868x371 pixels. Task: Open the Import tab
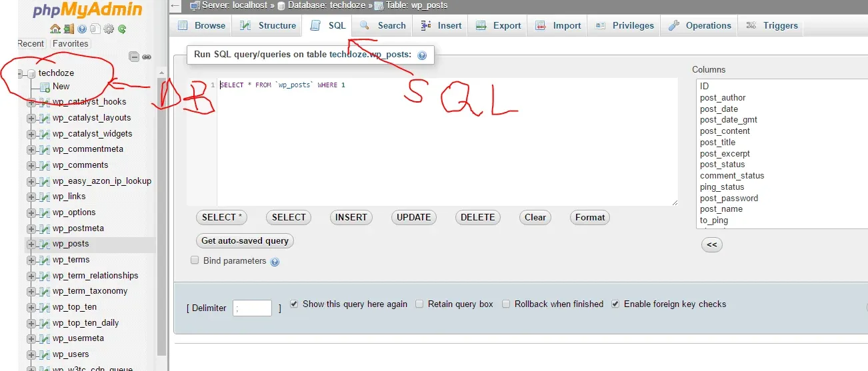(558, 26)
